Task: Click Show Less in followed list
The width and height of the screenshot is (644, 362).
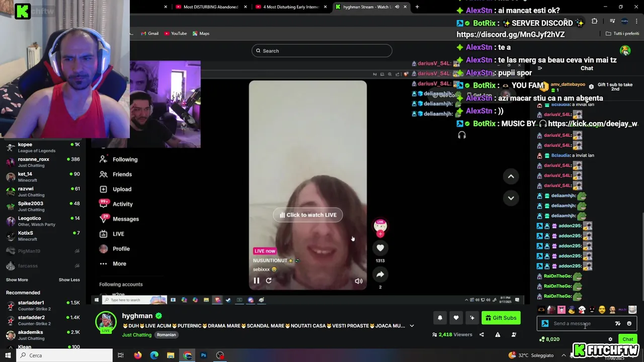Action: pyautogui.click(x=69, y=280)
